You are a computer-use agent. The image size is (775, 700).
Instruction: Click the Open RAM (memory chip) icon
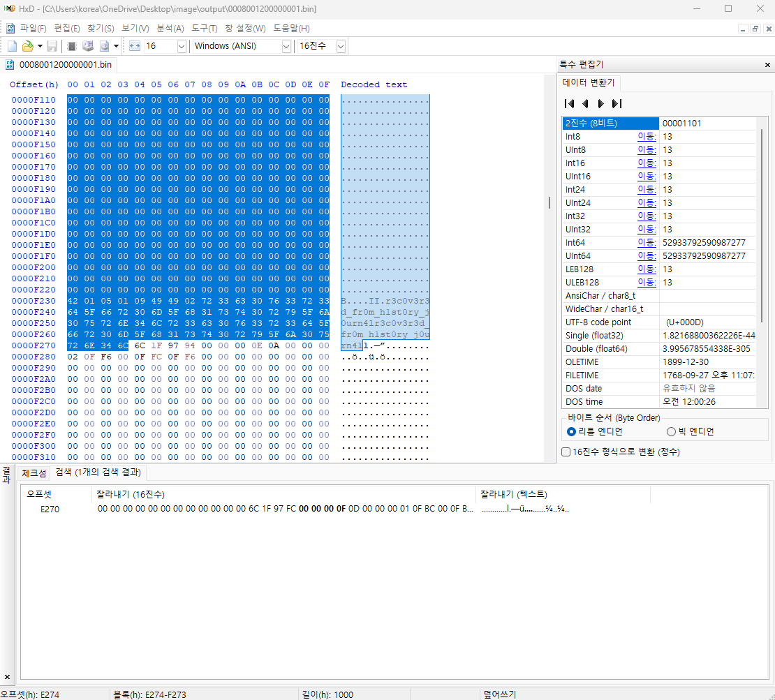(x=71, y=46)
